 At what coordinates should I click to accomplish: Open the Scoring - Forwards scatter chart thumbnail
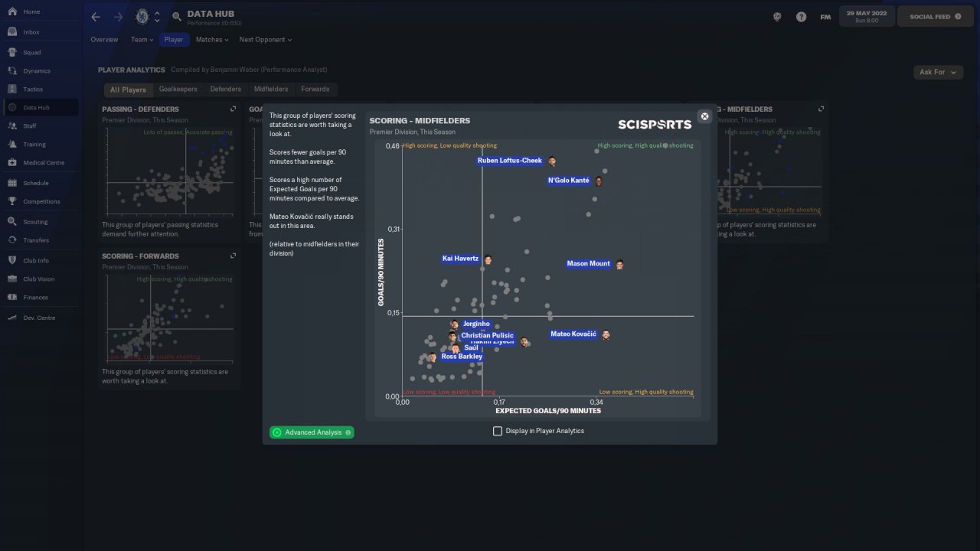(x=170, y=319)
